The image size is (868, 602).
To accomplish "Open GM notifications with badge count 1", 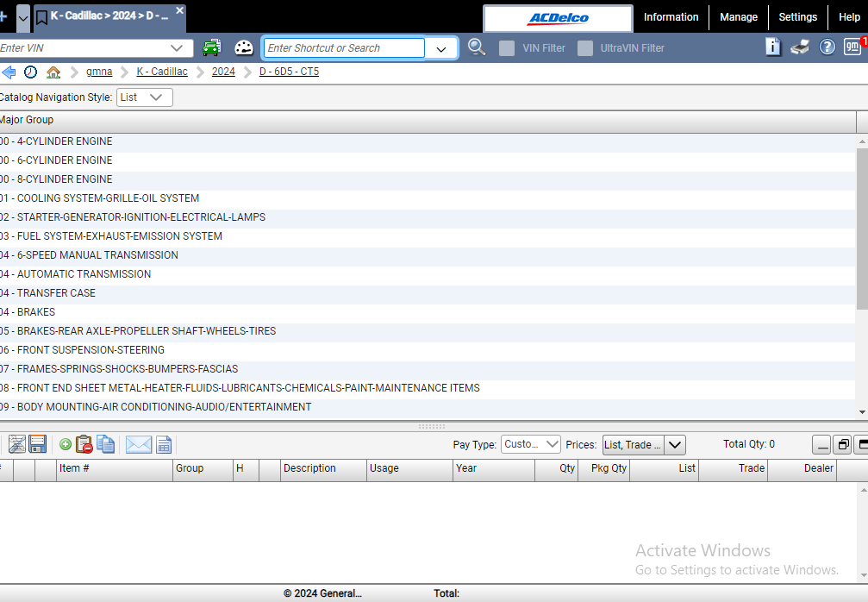I will coord(853,47).
